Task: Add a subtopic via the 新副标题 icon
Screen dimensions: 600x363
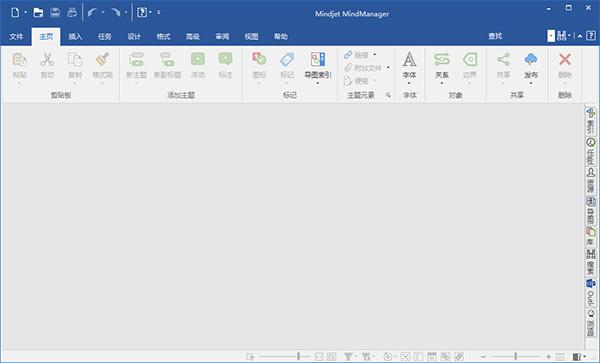Action: (167, 60)
